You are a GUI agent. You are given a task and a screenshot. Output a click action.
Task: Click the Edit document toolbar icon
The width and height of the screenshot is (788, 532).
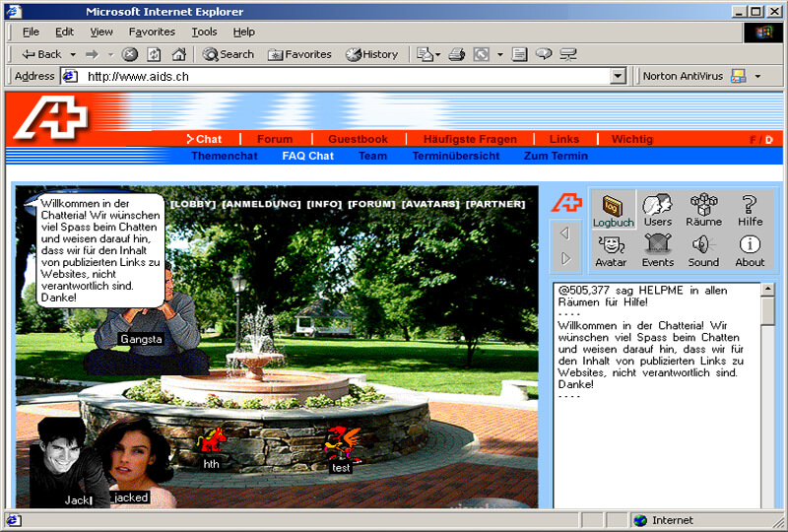(519, 54)
